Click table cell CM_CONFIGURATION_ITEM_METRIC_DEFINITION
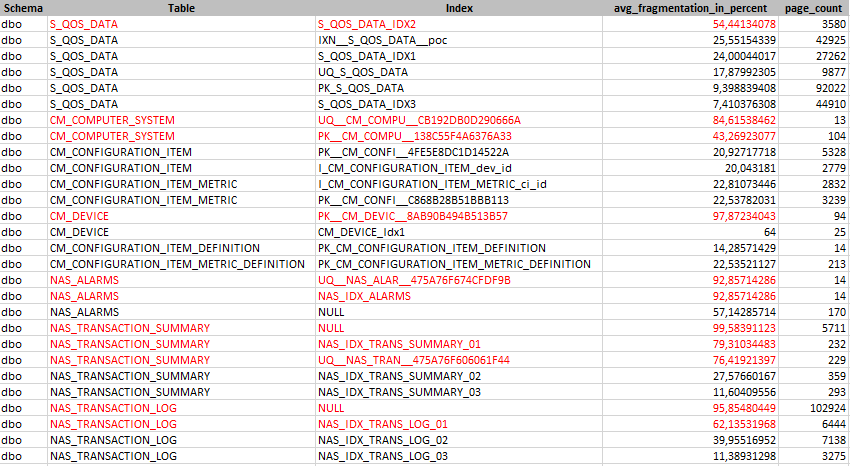 click(x=181, y=264)
